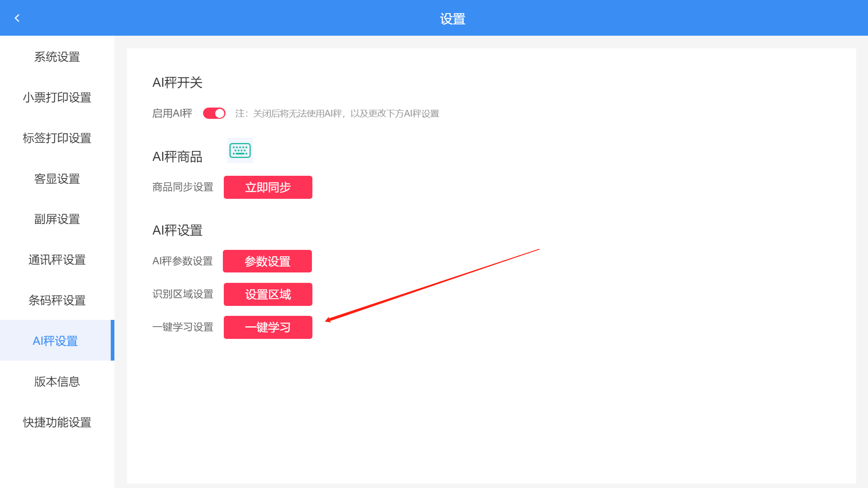Open 小票打印设置 in the sidebar
The height and width of the screenshot is (488, 868).
coord(57,98)
